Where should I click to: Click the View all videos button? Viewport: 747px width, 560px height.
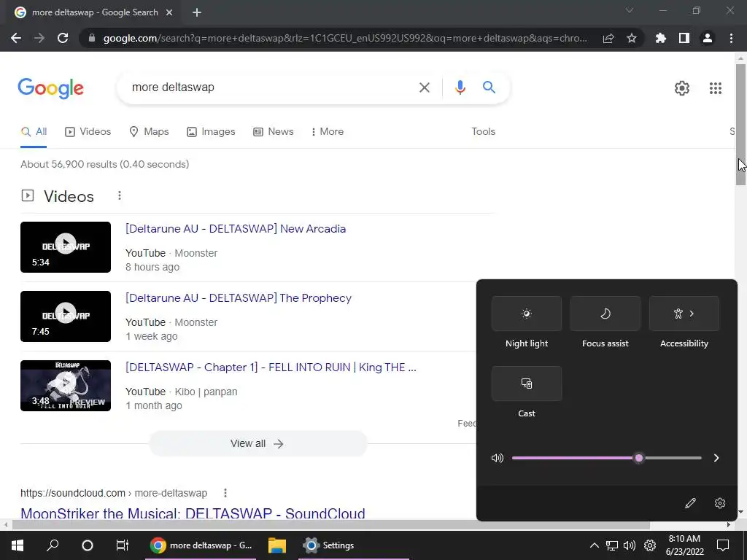[258, 444]
